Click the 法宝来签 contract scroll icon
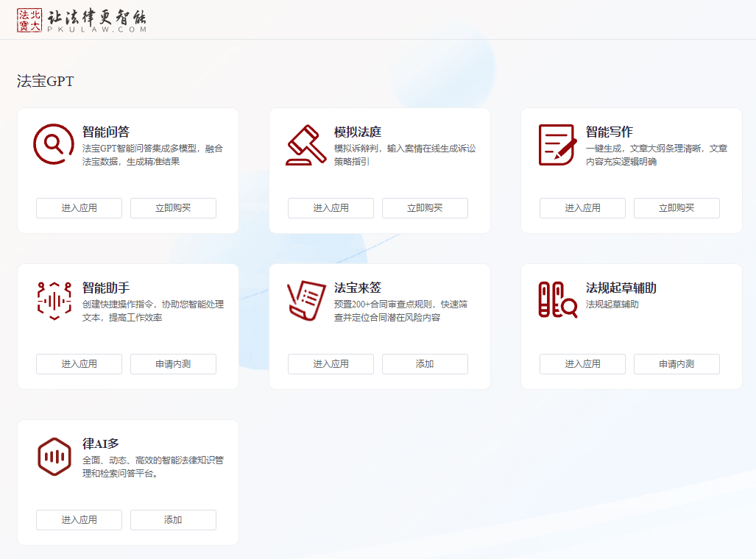 click(x=307, y=301)
